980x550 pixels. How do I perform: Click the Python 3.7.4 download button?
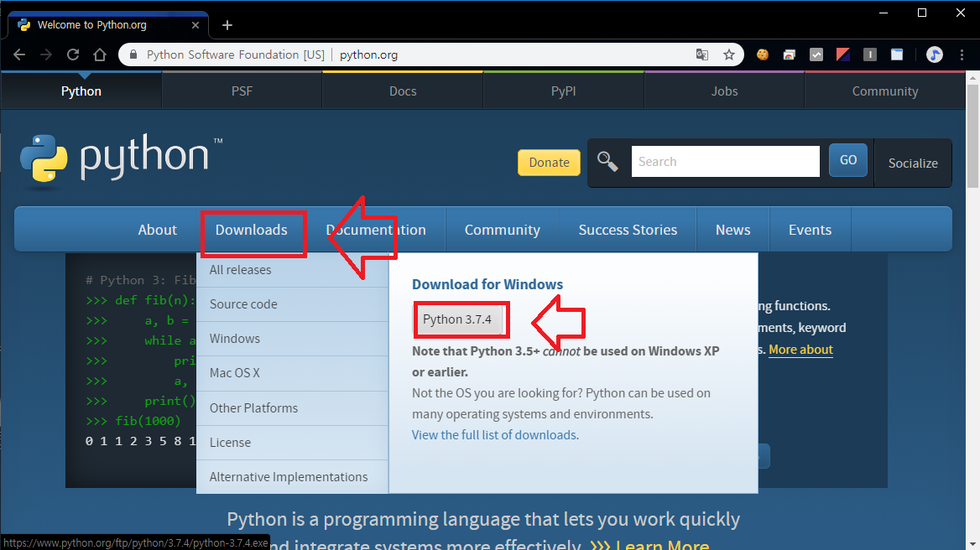coord(457,319)
